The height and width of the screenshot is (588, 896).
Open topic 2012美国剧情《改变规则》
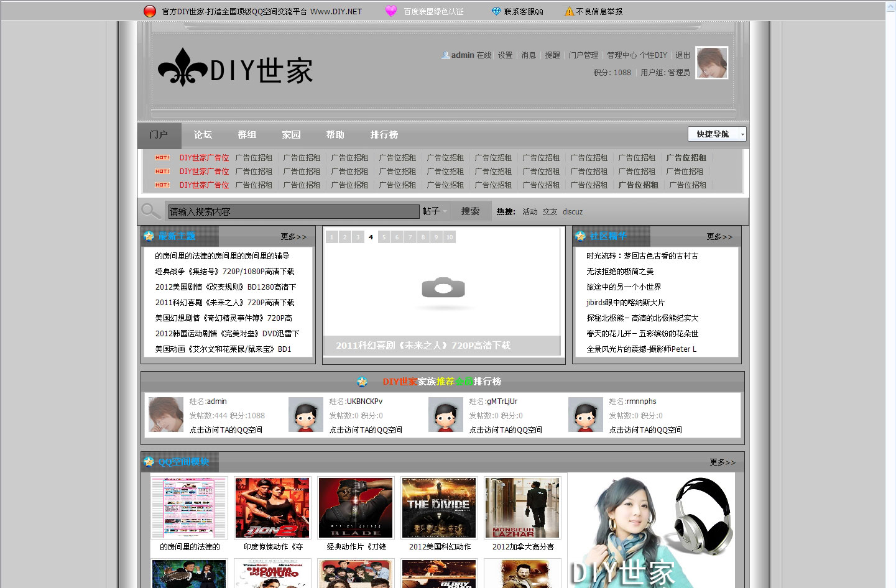click(x=226, y=287)
